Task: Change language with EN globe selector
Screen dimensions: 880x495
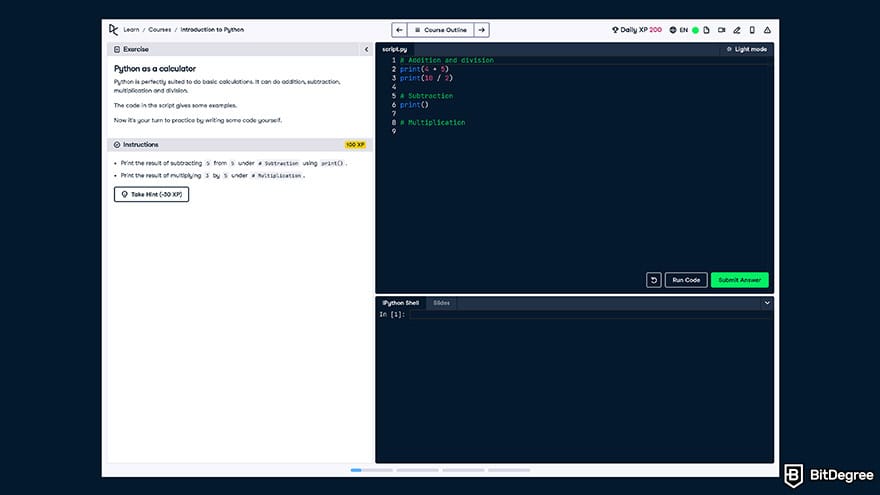Action: [678, 30]
